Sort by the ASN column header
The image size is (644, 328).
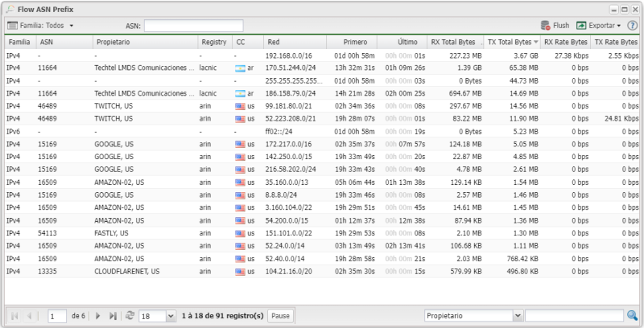[x=64, y=42]
